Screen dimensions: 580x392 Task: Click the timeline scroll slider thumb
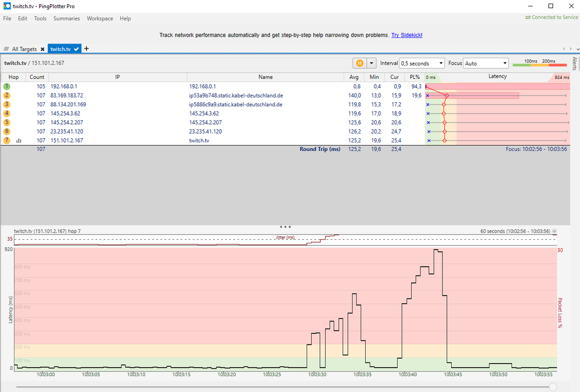pyautogui.click(x=553, y=387)
